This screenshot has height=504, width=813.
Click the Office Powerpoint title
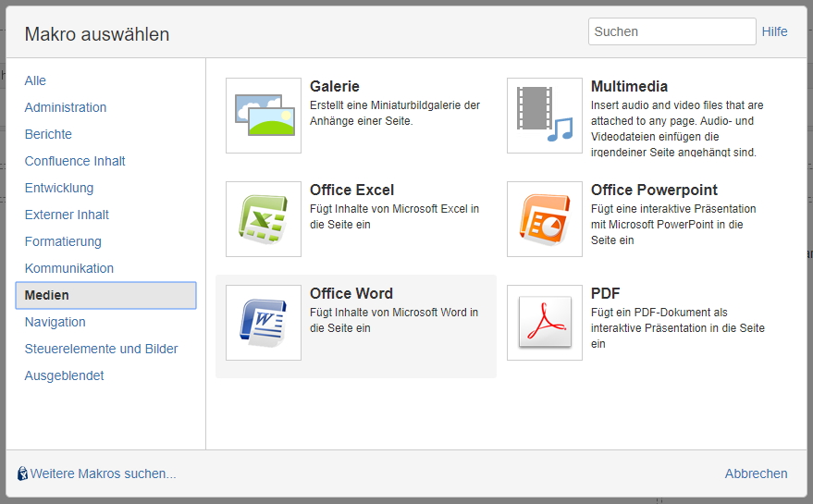(654, 190)
